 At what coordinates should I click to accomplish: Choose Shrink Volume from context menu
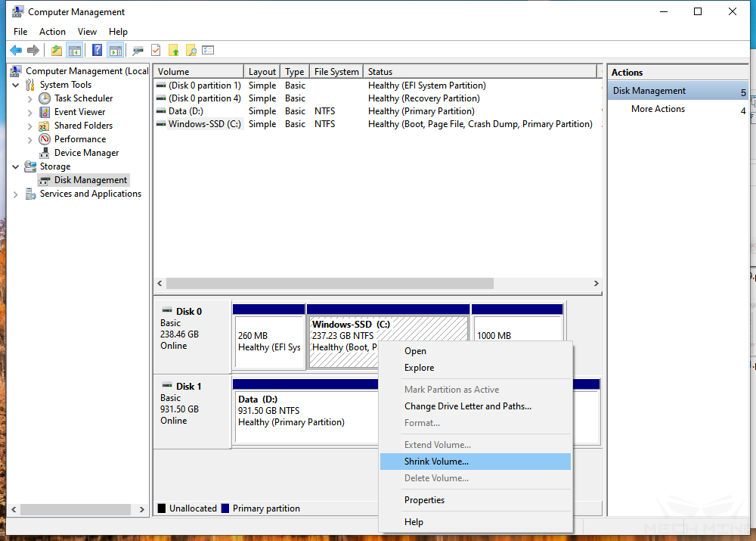coord(436,462)
